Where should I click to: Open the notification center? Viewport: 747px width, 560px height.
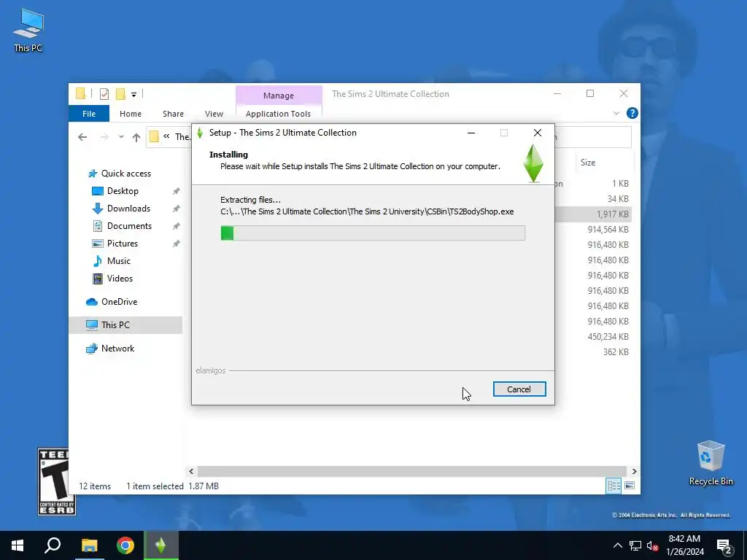tap(724, 547)
